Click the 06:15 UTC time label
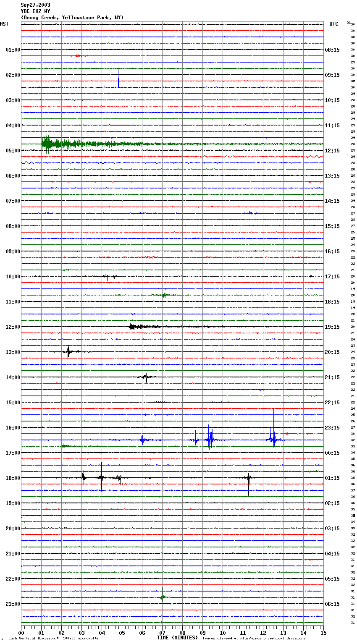This screenshot has height=644, width=357. (x=332, y=604)
